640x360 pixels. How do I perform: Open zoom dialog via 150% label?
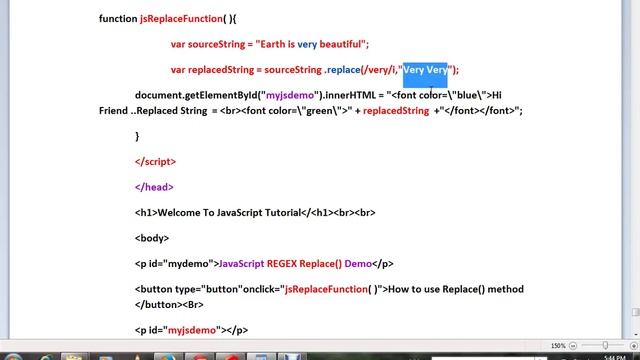[x=558, y=346]
